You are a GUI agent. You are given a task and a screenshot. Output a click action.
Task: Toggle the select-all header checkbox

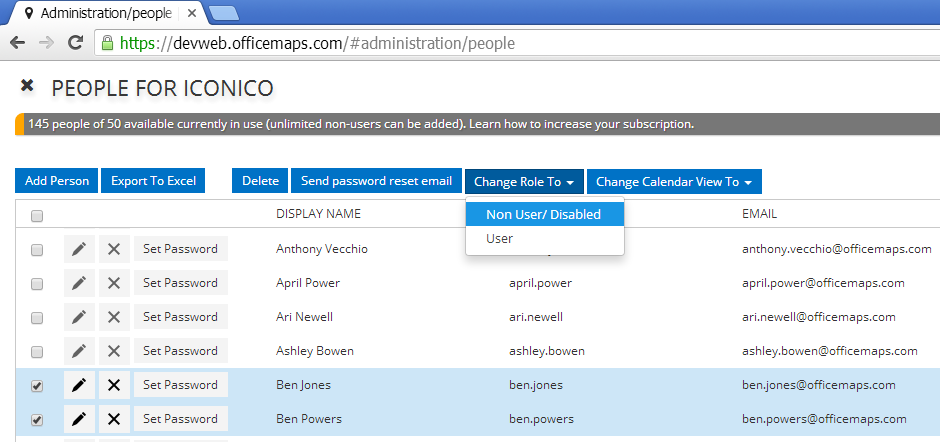coord(37,216)
